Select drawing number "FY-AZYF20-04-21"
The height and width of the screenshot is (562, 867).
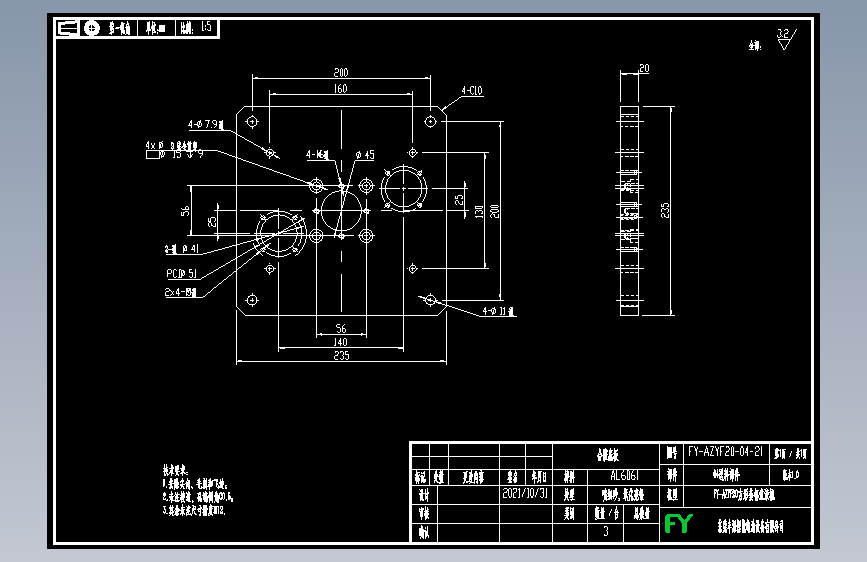point(725,452)
